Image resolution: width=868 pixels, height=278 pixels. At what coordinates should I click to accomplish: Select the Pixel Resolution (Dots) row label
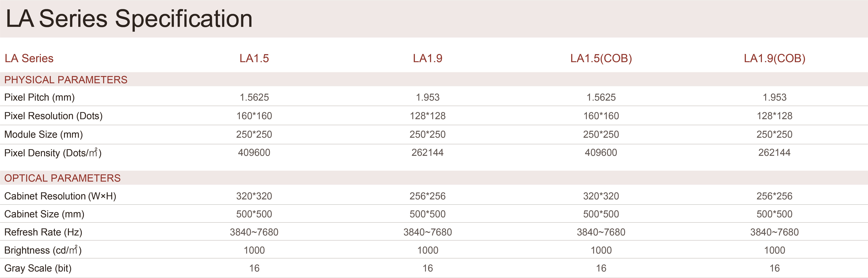53,116
